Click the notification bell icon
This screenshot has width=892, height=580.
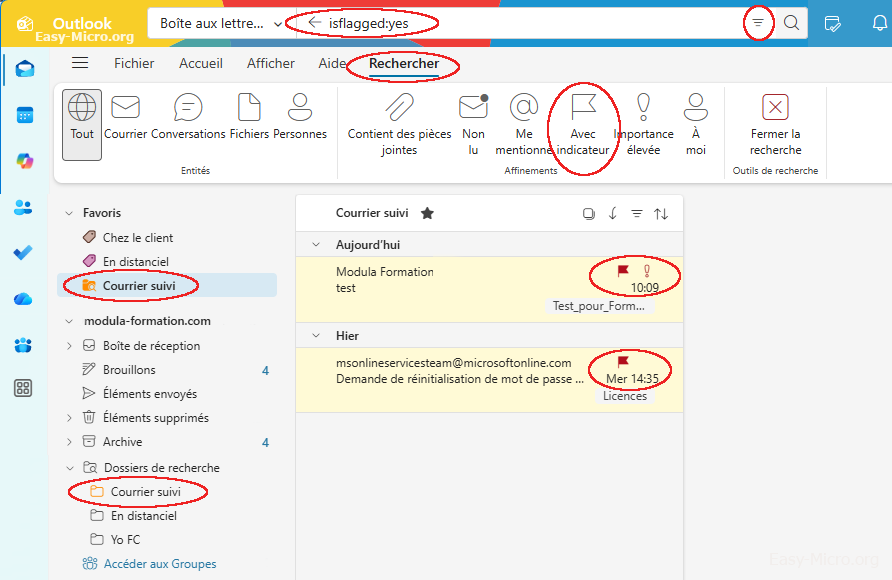point(879,23)
